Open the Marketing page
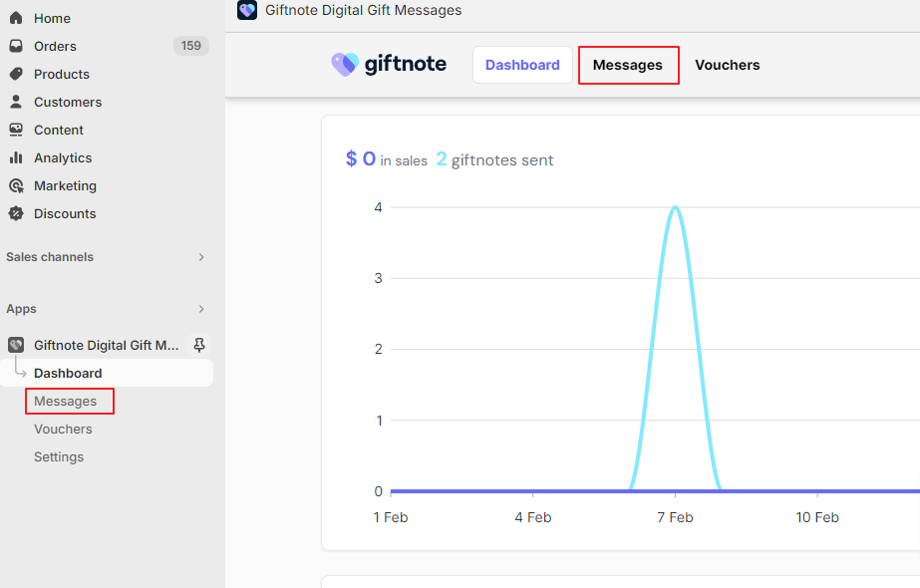 [65, 186]
